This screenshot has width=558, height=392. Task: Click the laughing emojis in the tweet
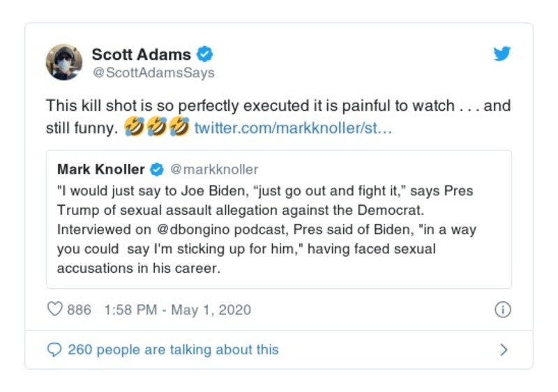pyautogui.click(x=157, y=128)
